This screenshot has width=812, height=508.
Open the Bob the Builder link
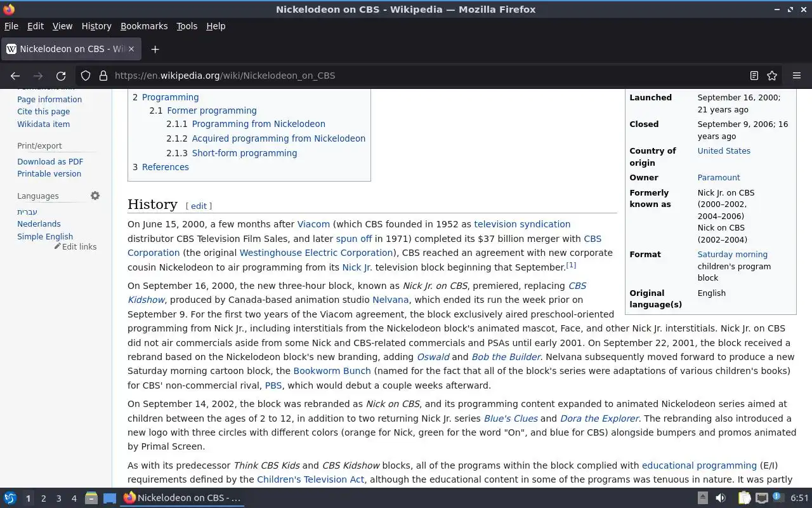[x=506, y=357]
